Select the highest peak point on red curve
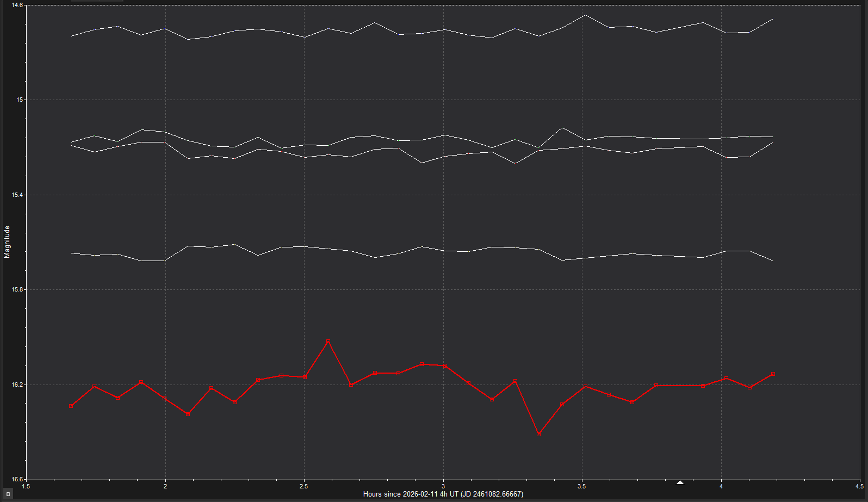The width and height of the screenshot is (868, 502). pos(328,342)
